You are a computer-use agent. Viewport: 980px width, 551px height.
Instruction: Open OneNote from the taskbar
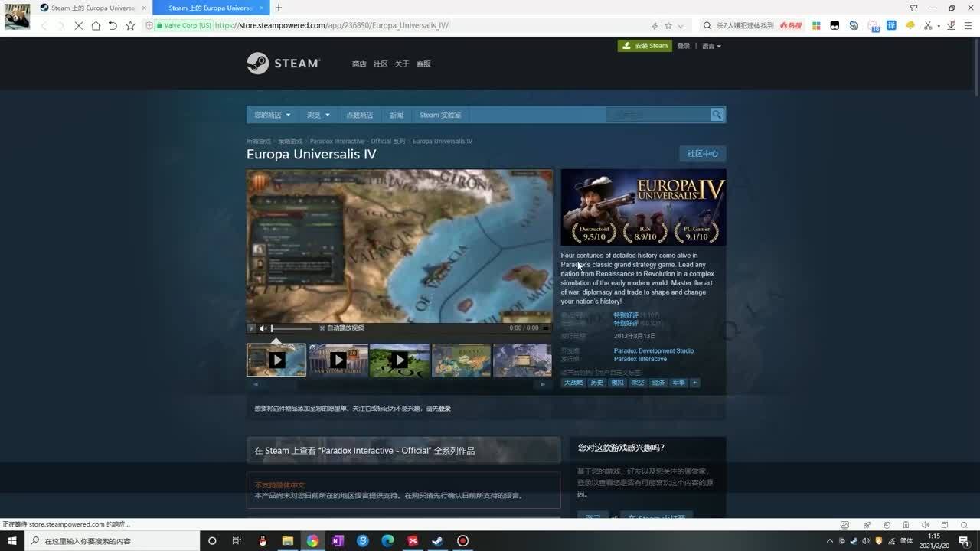338,541
